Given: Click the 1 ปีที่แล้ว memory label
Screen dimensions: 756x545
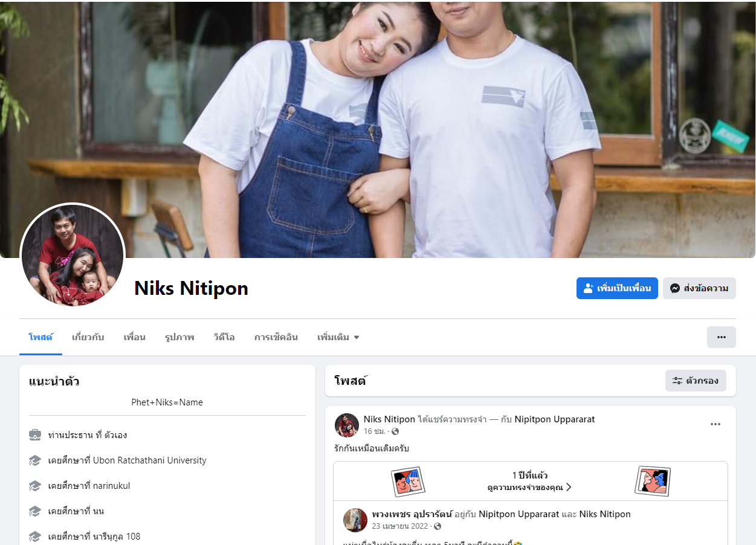Looking at the screenshot, I should (x=530, y=476).
